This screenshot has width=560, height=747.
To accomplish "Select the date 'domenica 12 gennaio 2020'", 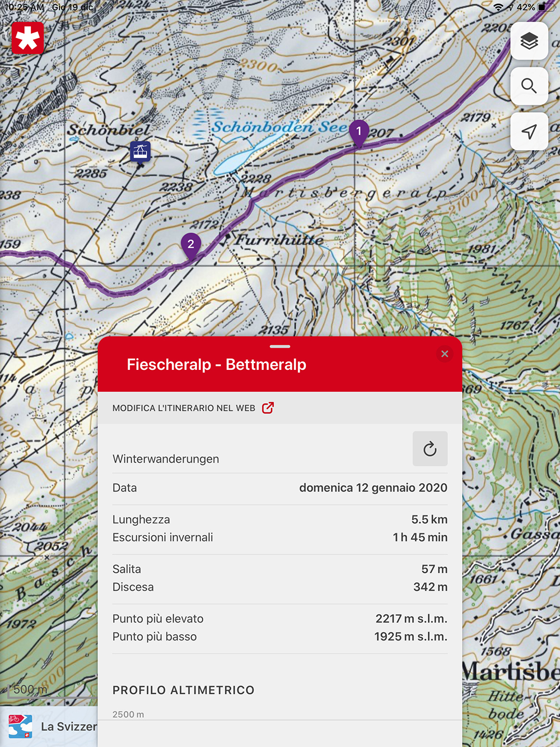I will point(373,488).
